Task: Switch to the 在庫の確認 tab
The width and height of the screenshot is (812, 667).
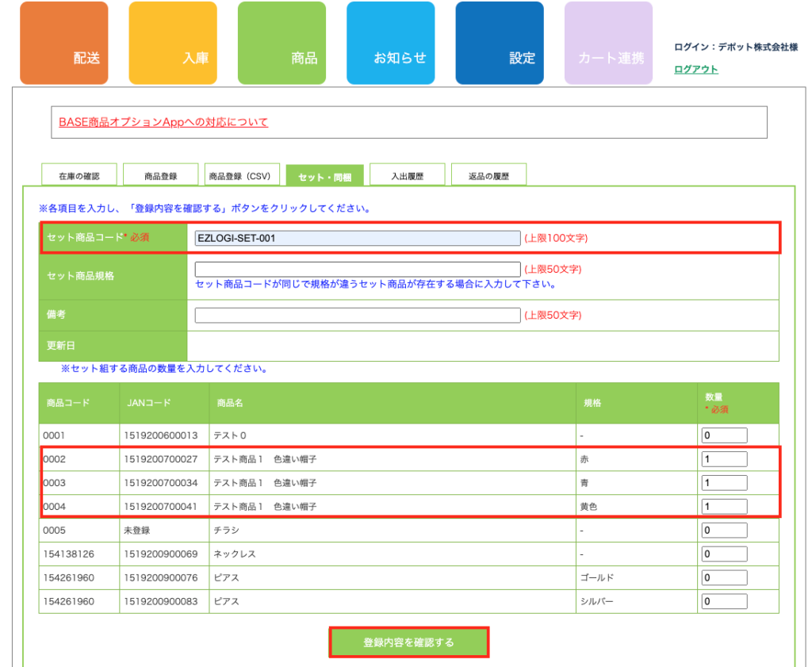Action: pos(79,175)
